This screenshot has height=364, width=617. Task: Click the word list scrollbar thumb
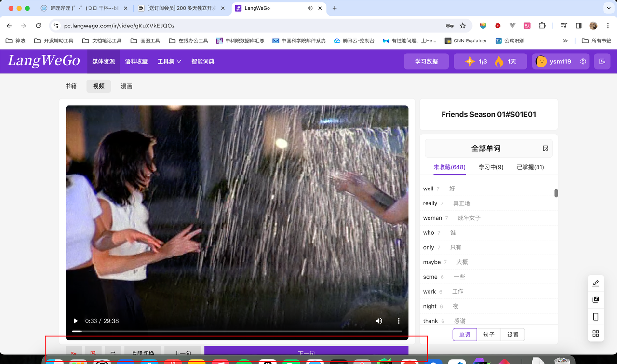coord(556,193)
